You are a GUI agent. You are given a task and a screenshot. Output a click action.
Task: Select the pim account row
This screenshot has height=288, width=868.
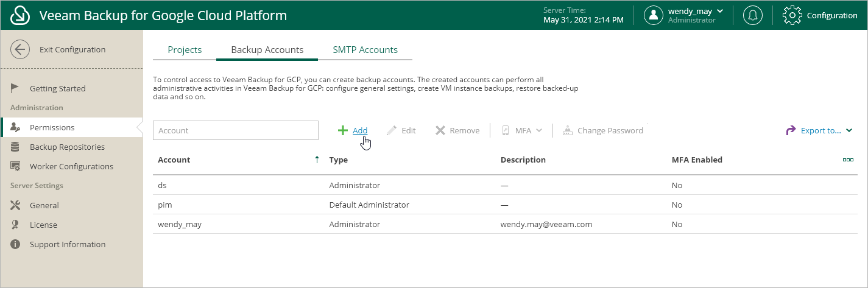504,205
